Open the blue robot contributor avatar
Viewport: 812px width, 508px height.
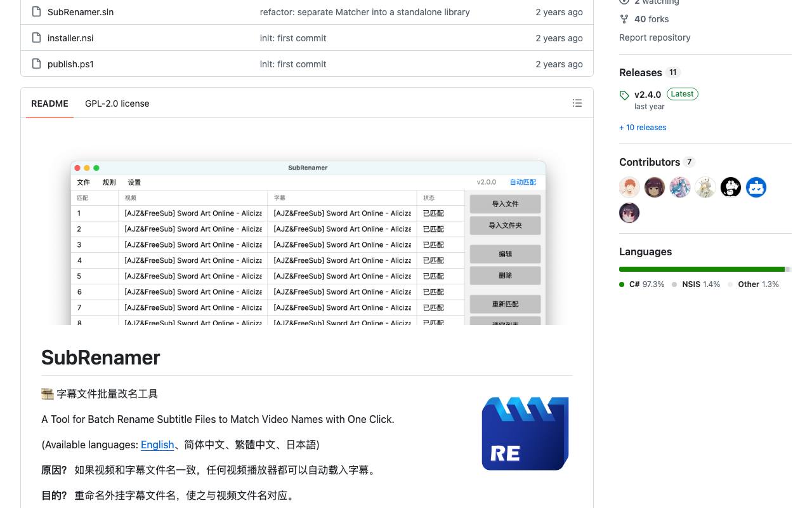[x=756, y=187]
